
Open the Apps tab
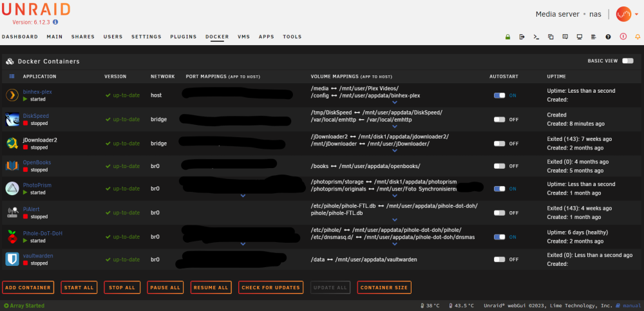coord(267,37)
